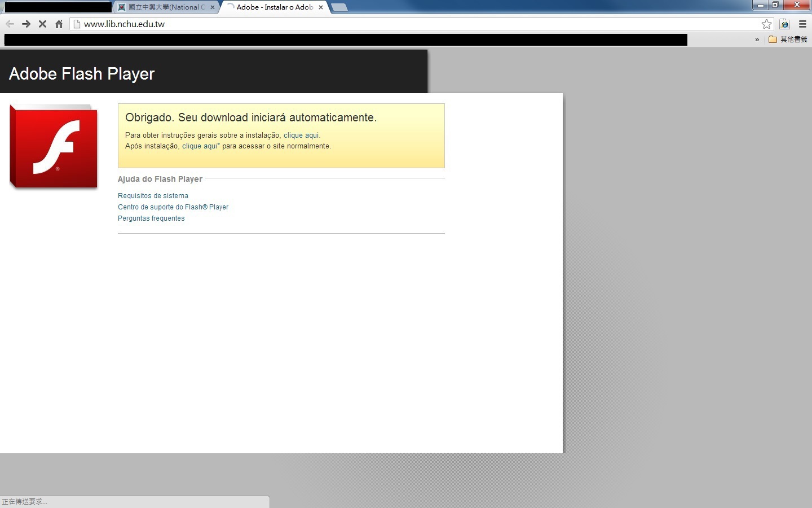Open a new browser tab
This screenshot has width=812, height=508.
pyautogui.click(x=339, y=7)
